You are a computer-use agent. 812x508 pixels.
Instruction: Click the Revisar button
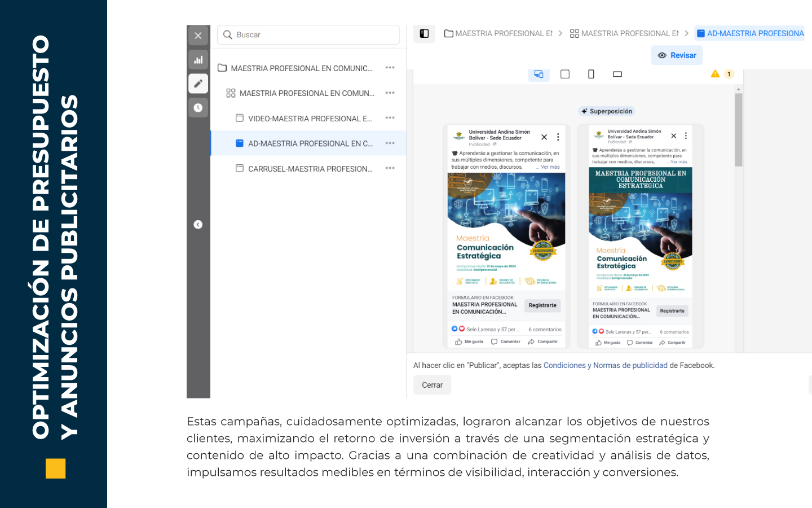[x=677, y=55]
